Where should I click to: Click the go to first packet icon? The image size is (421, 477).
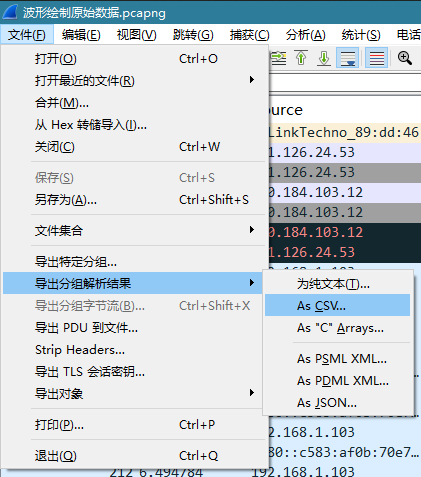pos(301,58)
